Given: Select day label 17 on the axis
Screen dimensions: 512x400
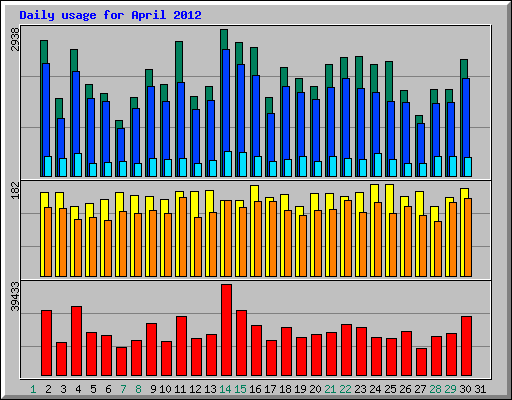Looking at the screenshot, I should tap(270, 389).
